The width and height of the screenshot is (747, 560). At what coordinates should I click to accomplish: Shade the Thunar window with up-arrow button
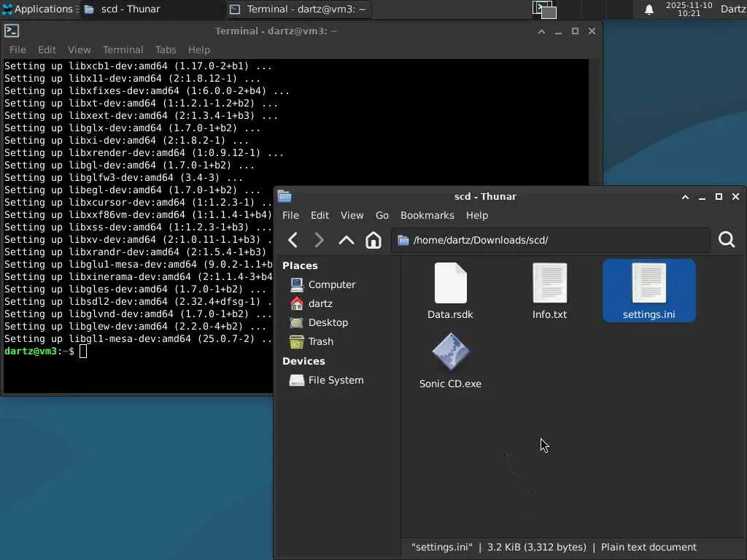[x=685, y=197]
